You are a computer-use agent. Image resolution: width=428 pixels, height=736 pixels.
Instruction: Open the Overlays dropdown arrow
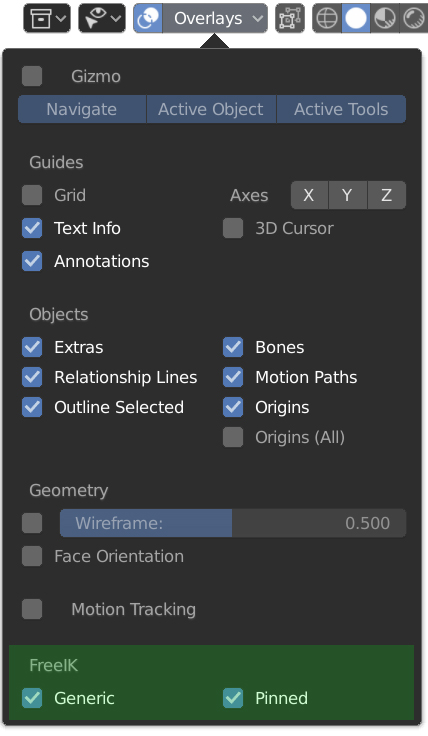point(257,19)
